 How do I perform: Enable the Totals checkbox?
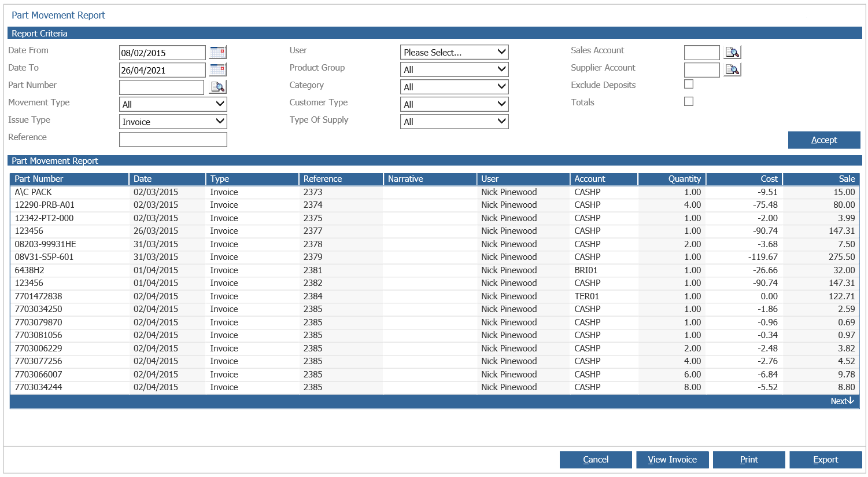point(689,101)
